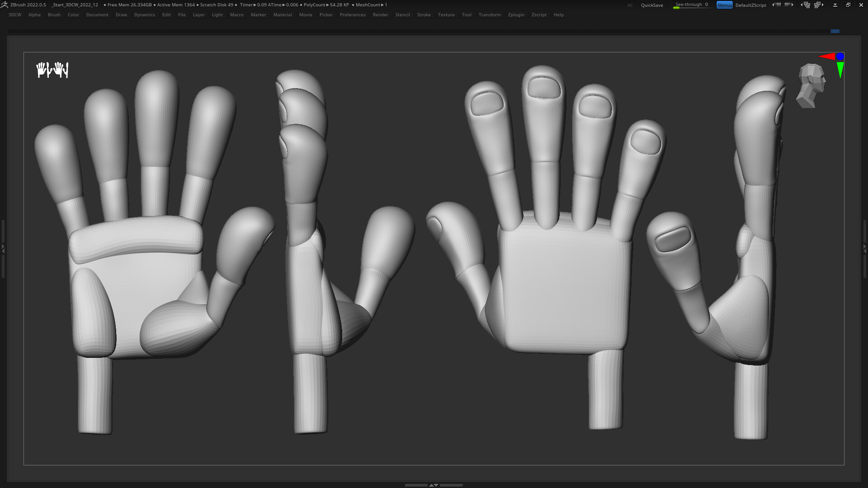Run the DefaultZScript button

(750, 5)
